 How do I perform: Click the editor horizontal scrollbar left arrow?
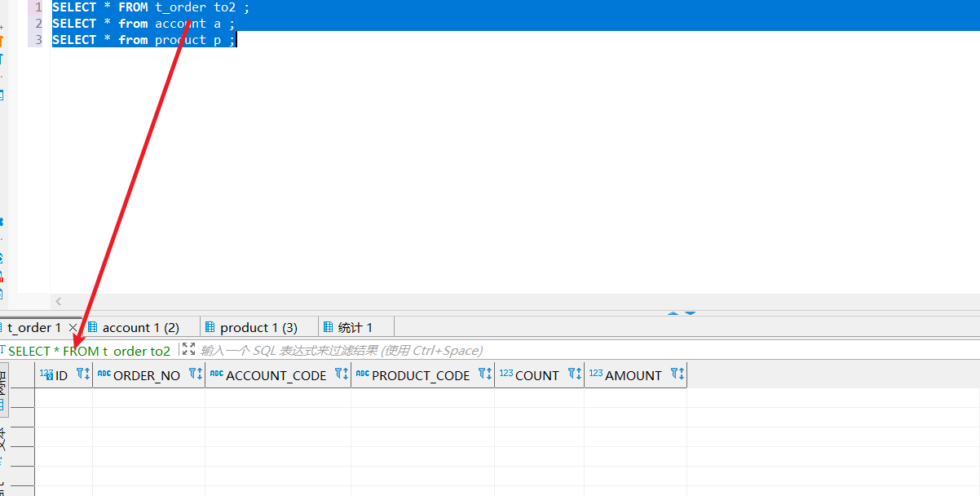58,301
